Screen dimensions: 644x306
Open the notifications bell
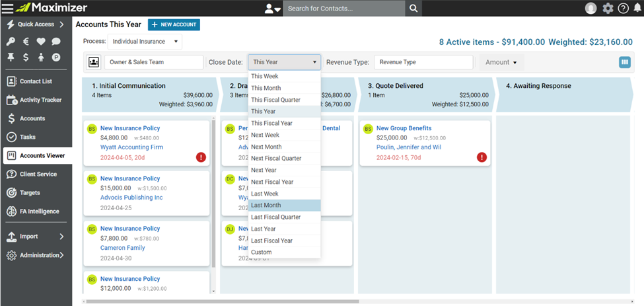[x=637, y=8]
